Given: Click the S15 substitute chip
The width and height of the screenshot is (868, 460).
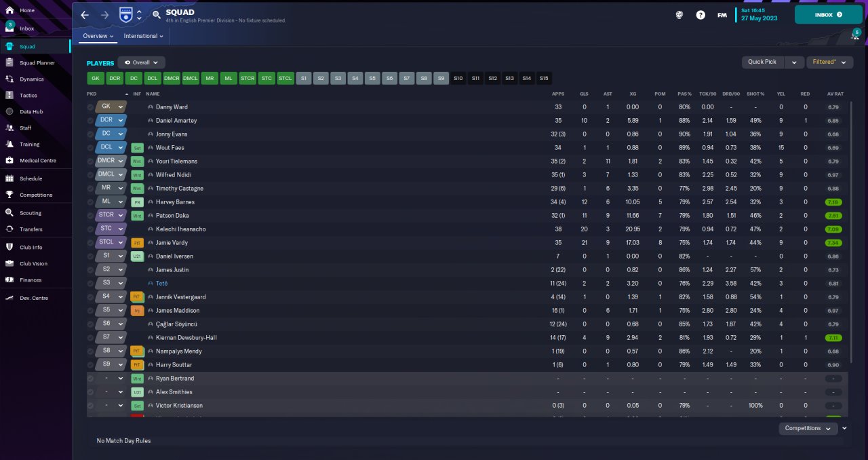Looking at the screenshot, I should [543, 78].
